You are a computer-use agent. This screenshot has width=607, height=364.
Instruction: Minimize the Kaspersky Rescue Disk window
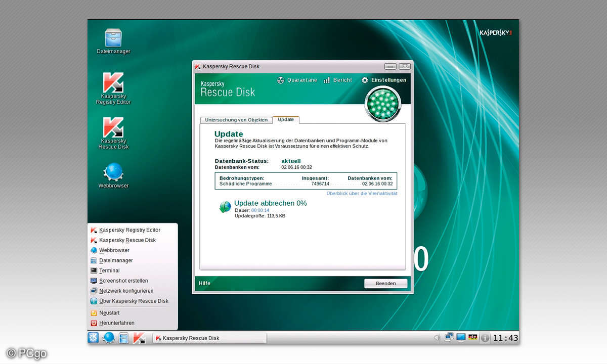[390, 66]
